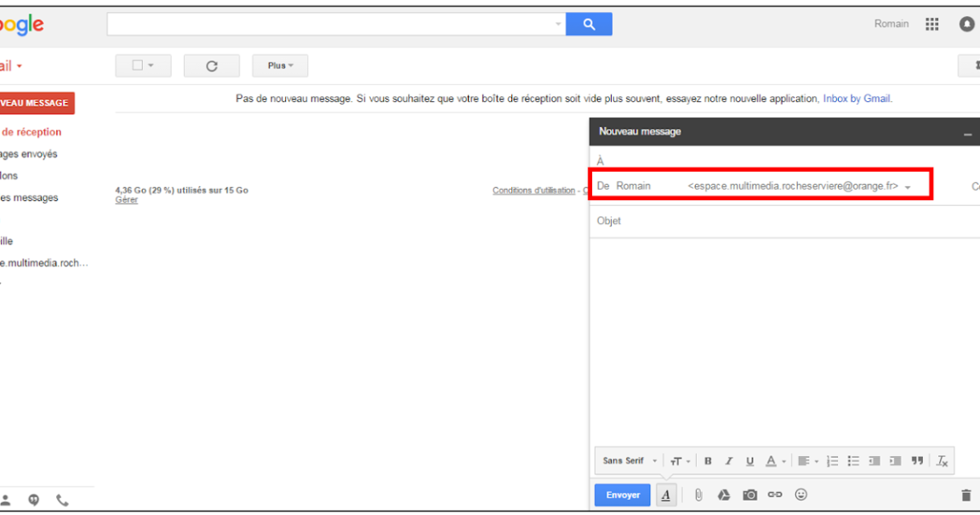Send the email with Envoyer
Viewport: 980px width, 515px height.
[x=623, y=495]
